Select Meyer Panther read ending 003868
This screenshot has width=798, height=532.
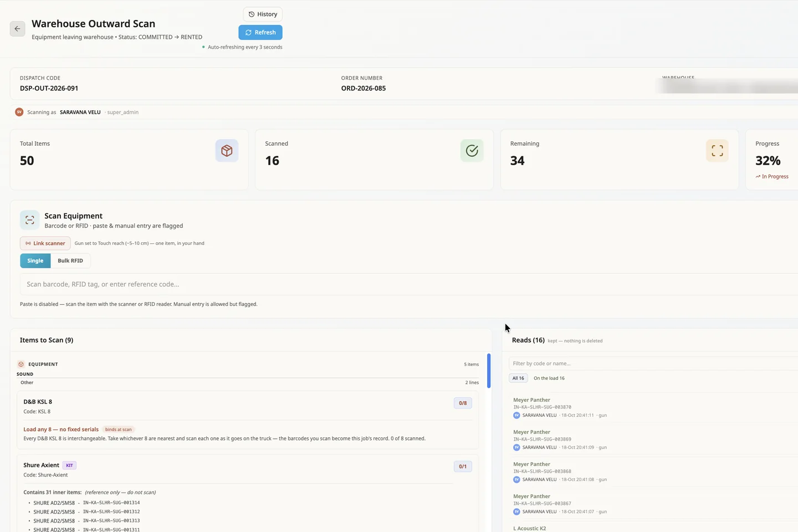point(654,472)
